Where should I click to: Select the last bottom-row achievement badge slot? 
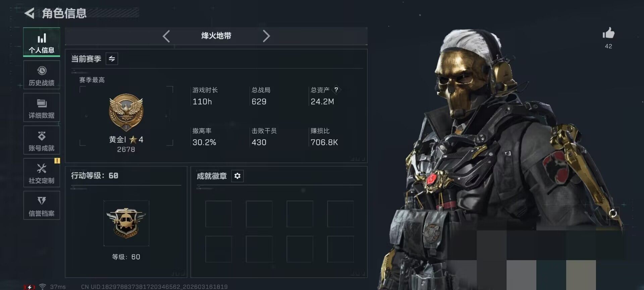pos(340,249)
